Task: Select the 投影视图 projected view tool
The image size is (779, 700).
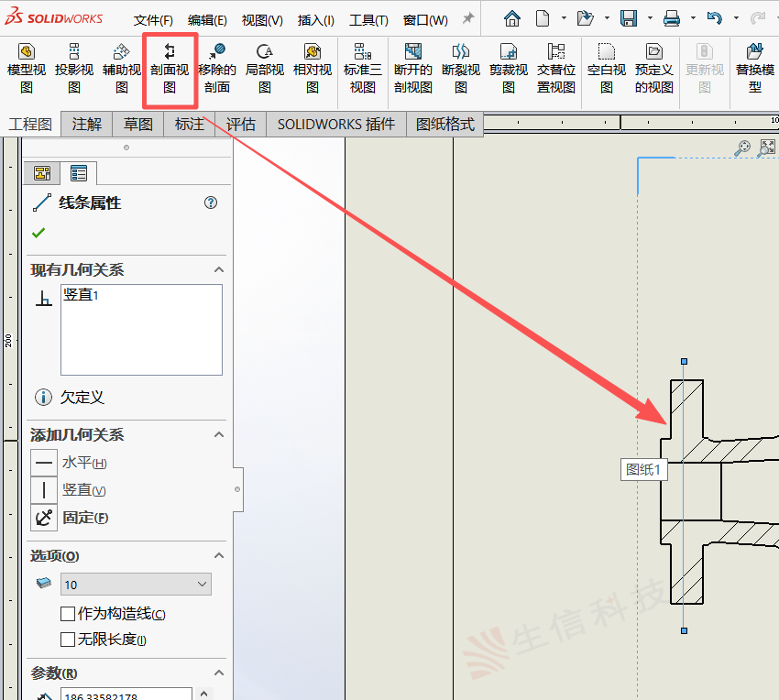Action: coord(74,69)
